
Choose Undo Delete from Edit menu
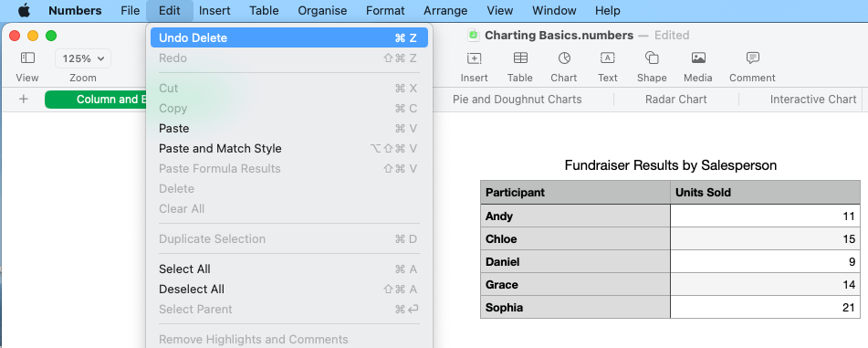289,37
